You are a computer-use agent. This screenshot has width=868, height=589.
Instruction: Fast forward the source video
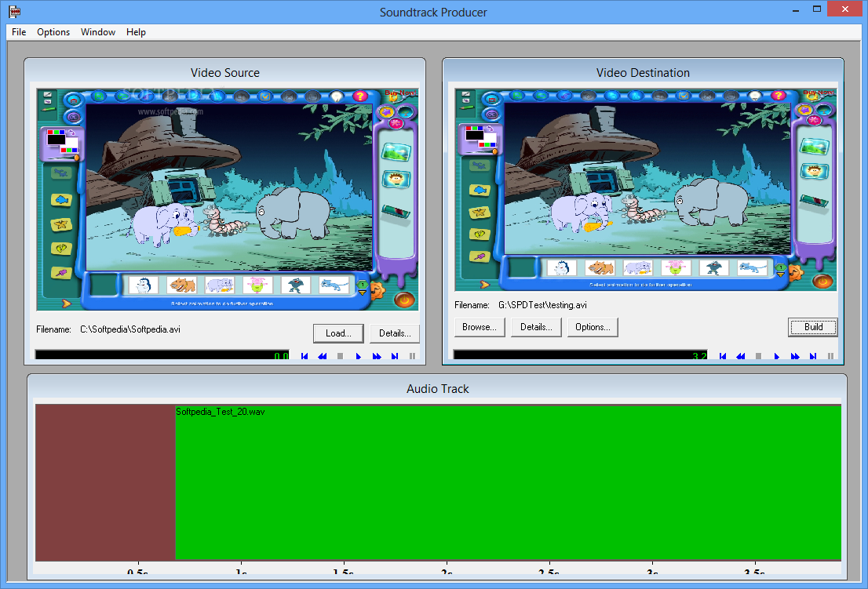click(377, 356)
